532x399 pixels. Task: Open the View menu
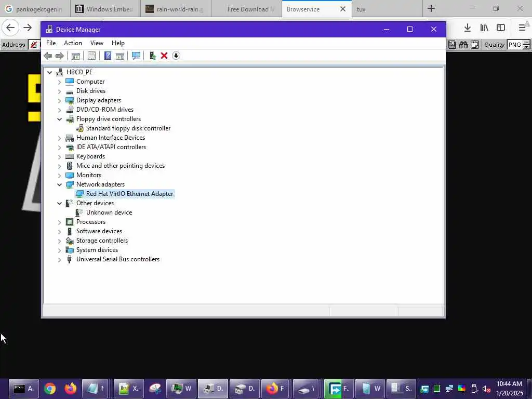click(97, 43)
